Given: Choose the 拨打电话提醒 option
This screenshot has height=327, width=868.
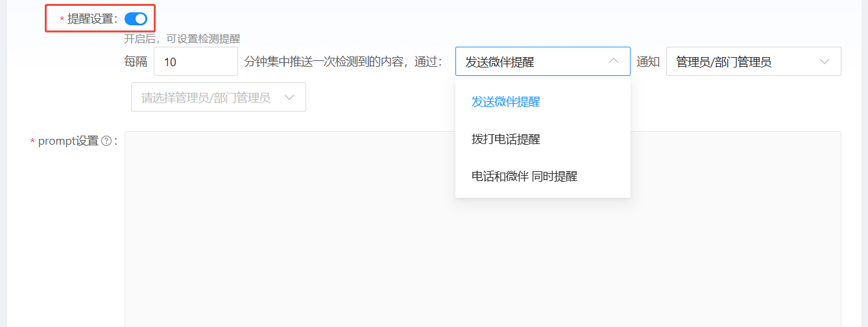Looking at the screenshot, I should pos(505,139).
